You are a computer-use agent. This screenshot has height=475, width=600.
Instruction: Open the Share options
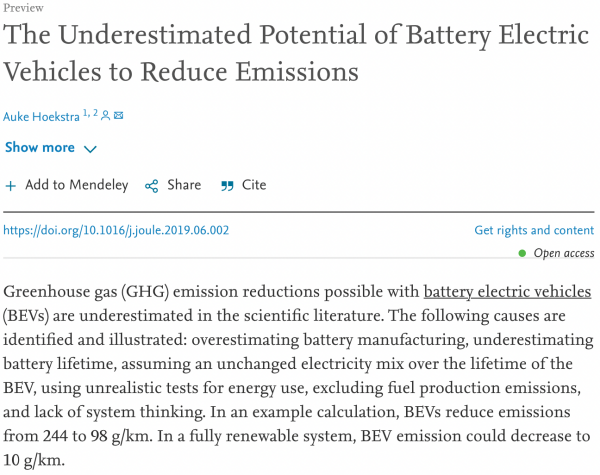pyautogui.click(x=184, y=185)
